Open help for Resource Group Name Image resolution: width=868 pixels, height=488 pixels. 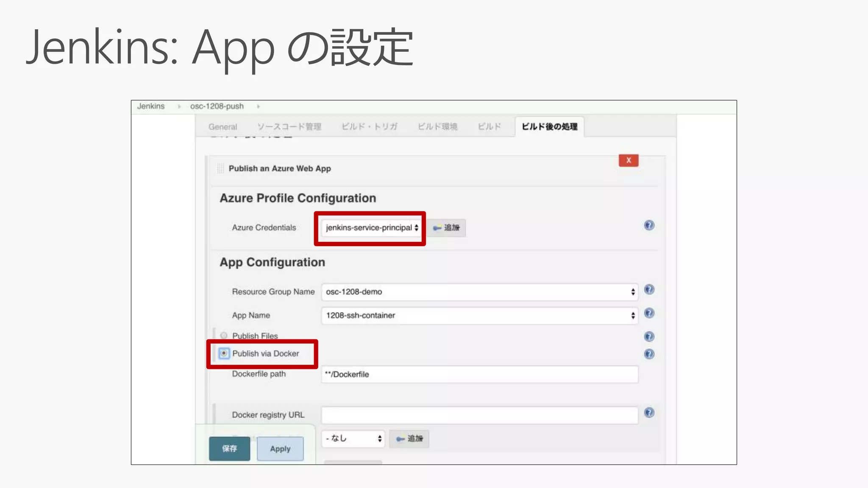pos(649,290)
